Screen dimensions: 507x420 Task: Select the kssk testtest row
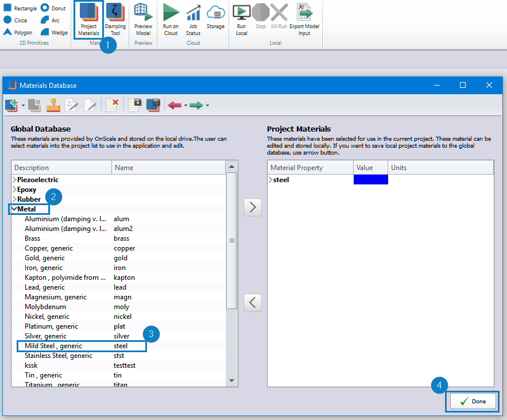click(118, 365)
